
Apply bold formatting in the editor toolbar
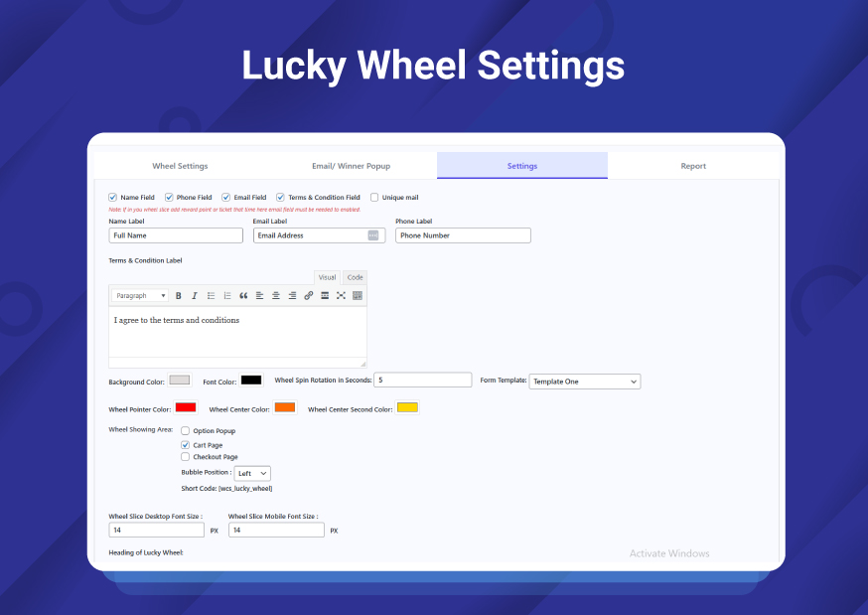pyautogui.click(x=178, y=296)
